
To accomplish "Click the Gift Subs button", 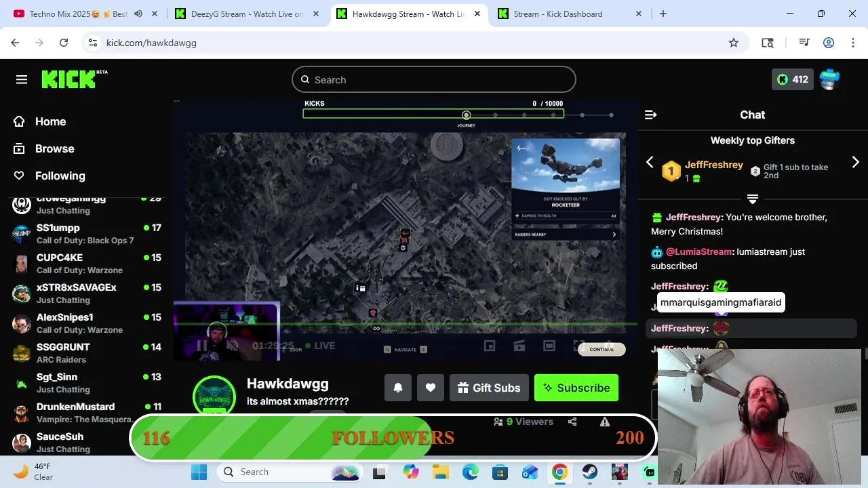I will pyautogui.click(x=489, y=388).
